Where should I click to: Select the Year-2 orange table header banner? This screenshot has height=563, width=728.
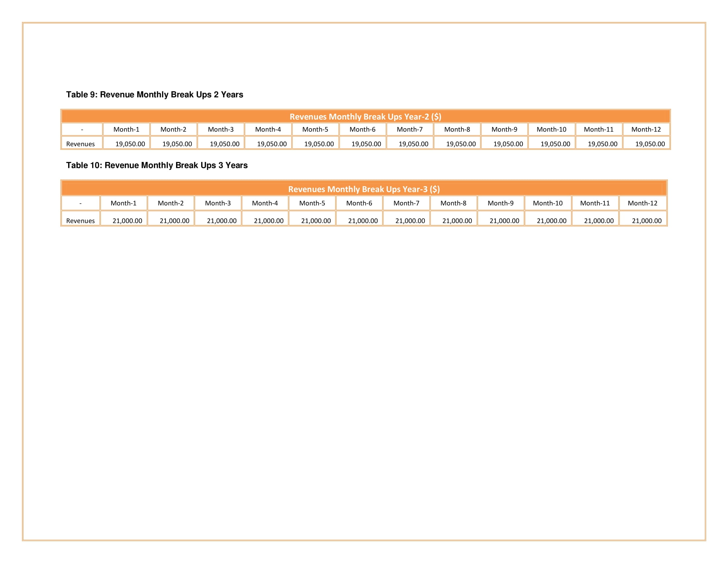365,116
